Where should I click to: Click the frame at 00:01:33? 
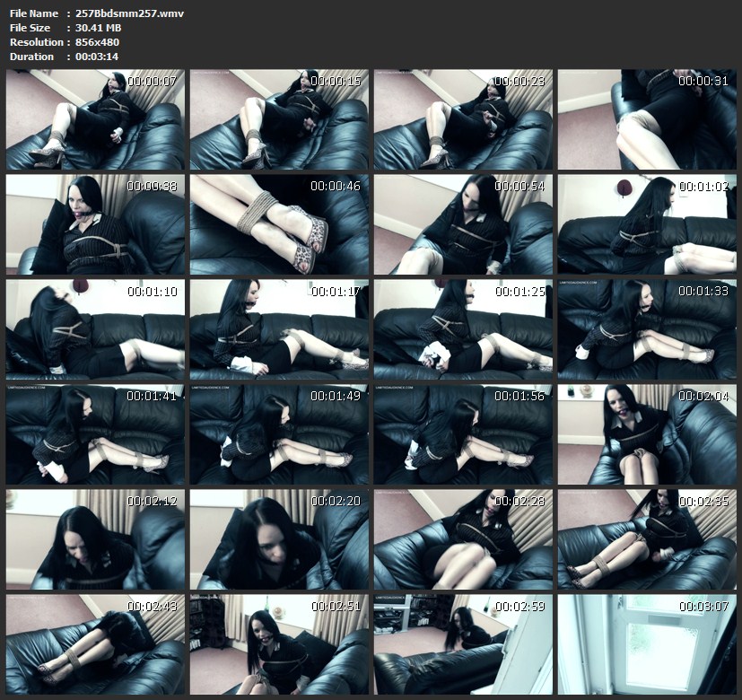[x=647, y=329]
